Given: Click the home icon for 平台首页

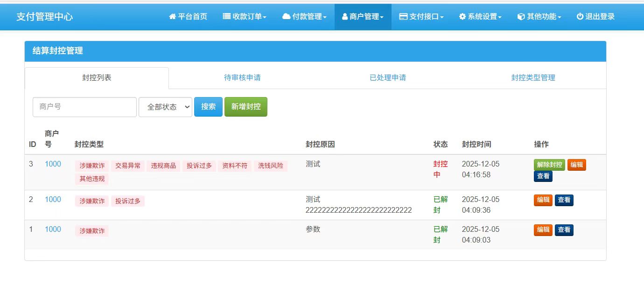Looking at the screenshot, I should tap(173, 17).
